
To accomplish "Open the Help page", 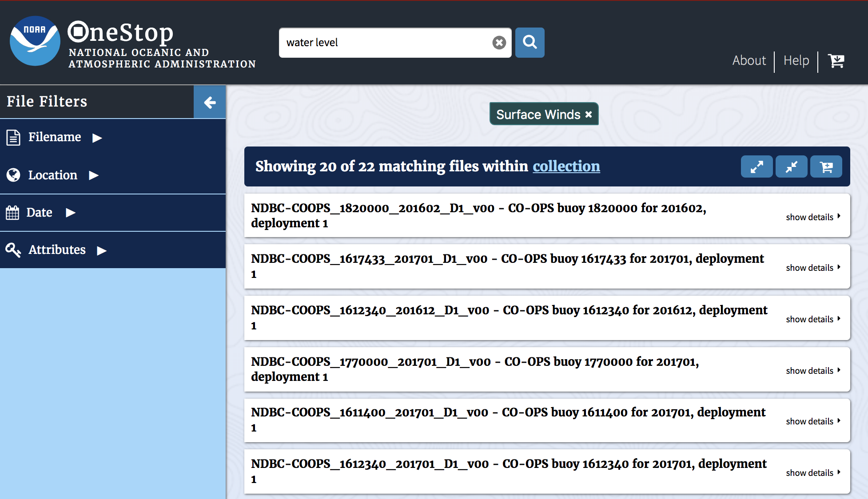I will coord(796,60).
